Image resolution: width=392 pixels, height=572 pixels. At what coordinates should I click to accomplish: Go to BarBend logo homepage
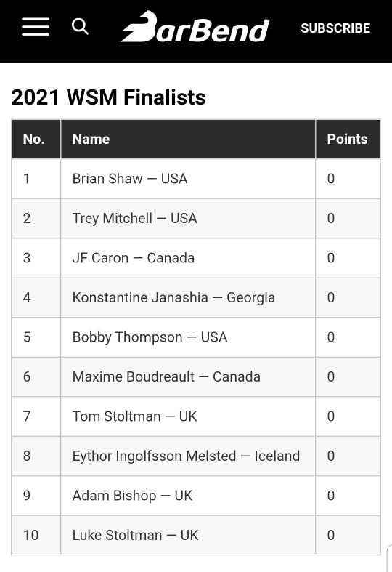(x=195, y=27)
